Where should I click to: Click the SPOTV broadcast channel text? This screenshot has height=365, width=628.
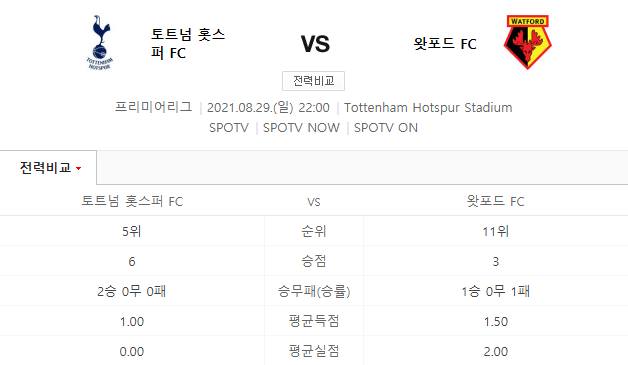pos(229,128)
